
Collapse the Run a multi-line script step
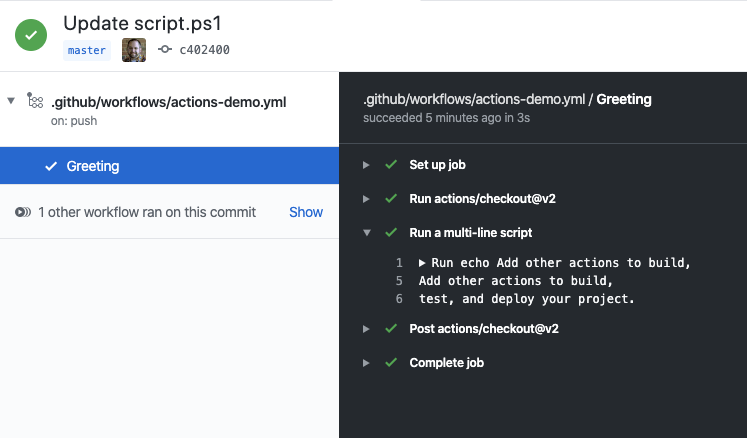[x=366, y=232]
